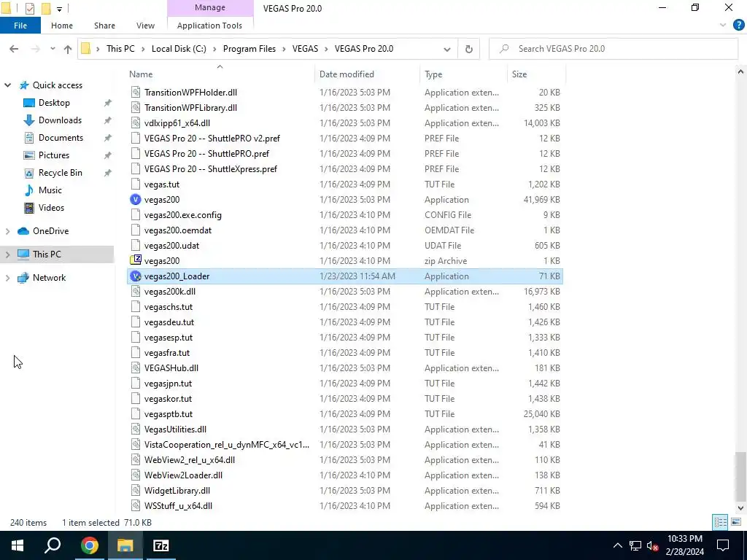Select the VEGASHub.dll file icon
This screenshot has width=747, height=560.
click(x=136, y=368)
